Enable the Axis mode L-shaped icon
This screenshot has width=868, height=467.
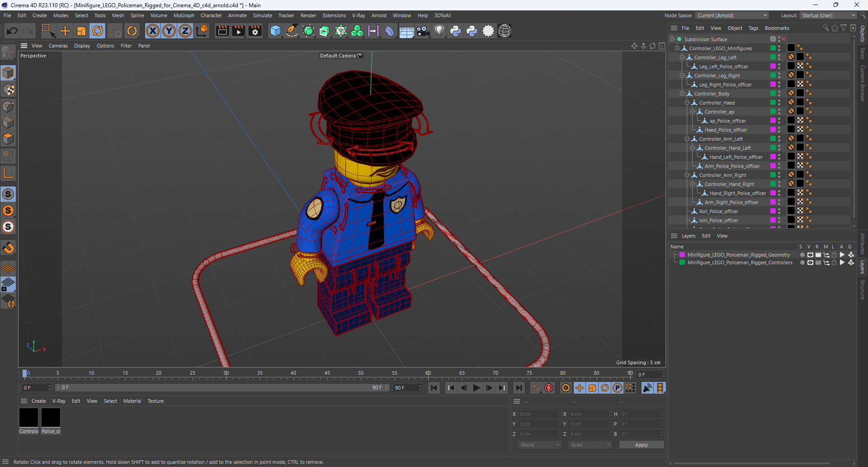(x=8, y=173)
